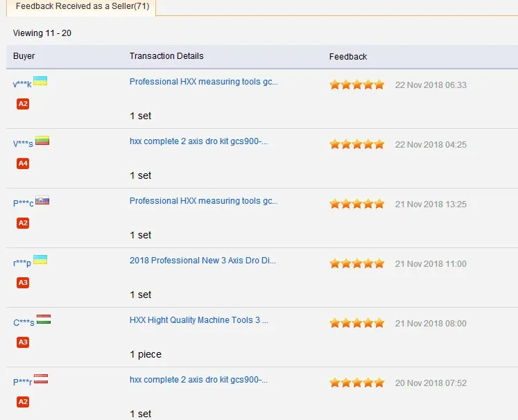Click the Transaction Details column header
518x420 pixels.
coord(166,56)
